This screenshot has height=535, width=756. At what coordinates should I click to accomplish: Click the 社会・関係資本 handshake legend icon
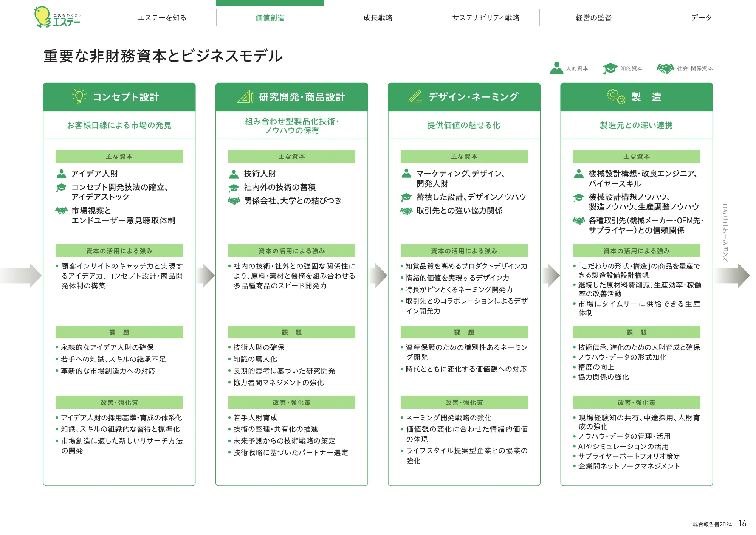(x=666, y=68)
